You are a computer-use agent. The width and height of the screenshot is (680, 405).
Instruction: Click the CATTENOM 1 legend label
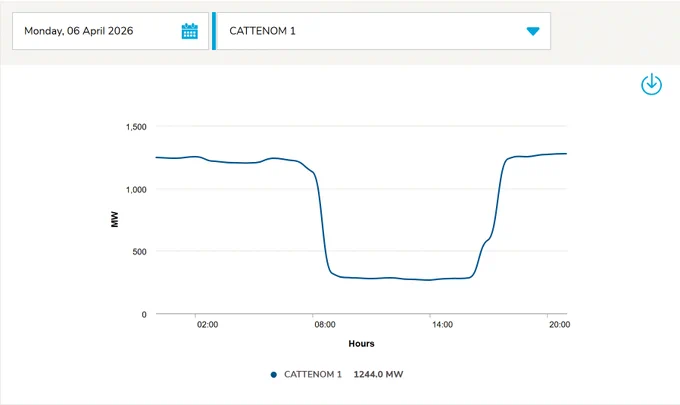313,374
